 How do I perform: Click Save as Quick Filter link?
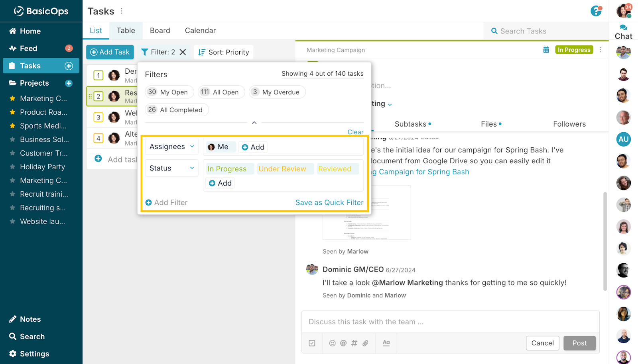[x=329, y=202]
